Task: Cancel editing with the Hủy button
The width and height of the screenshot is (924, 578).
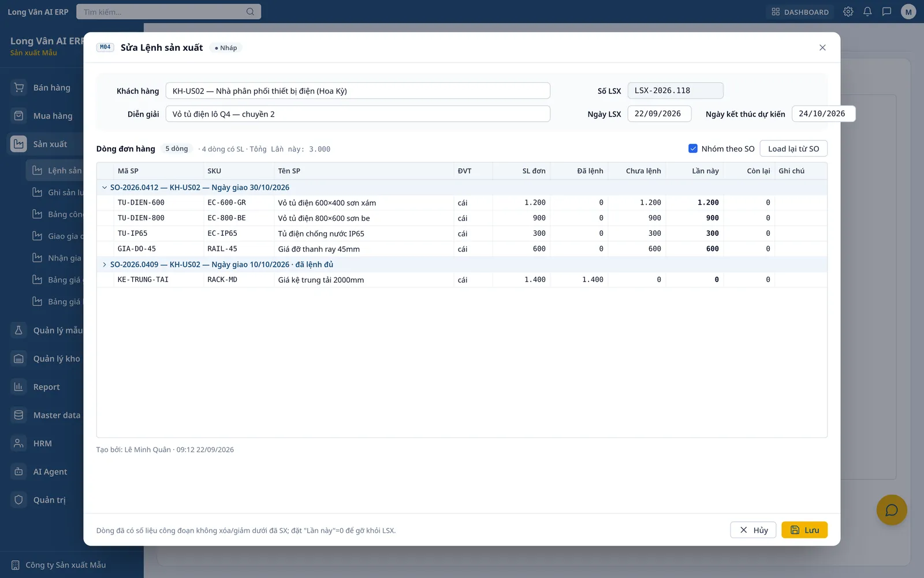Action: click(753, 530)
